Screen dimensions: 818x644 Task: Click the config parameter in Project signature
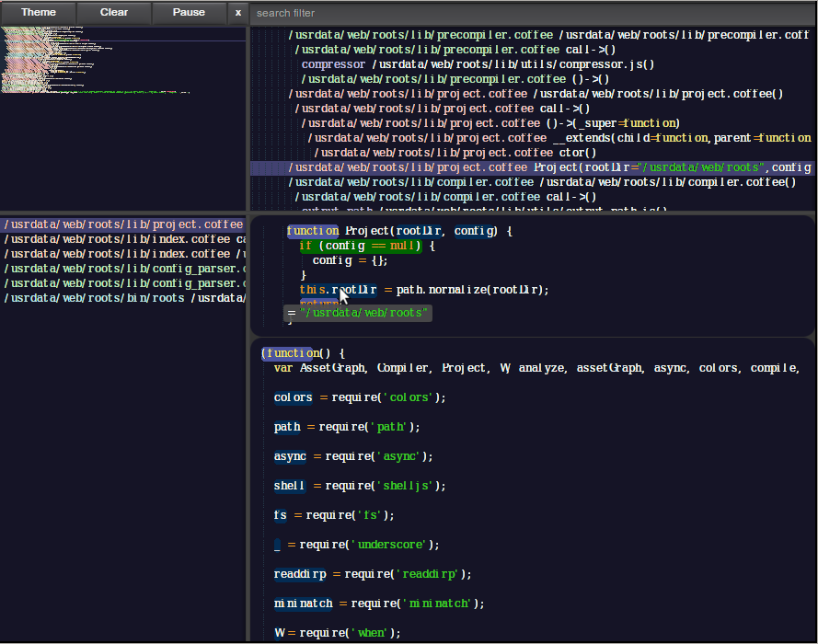point(475,231)
